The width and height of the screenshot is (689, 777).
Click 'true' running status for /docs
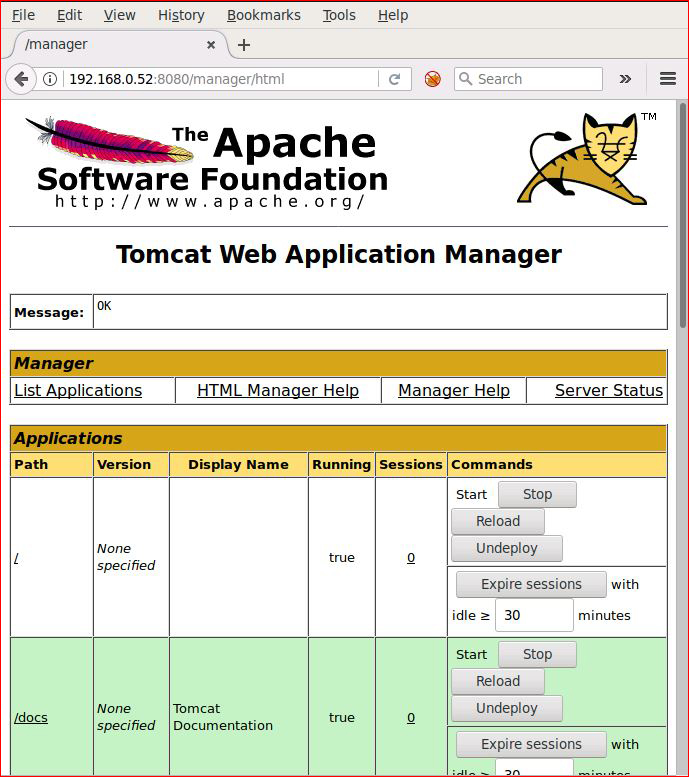[342, 718]
